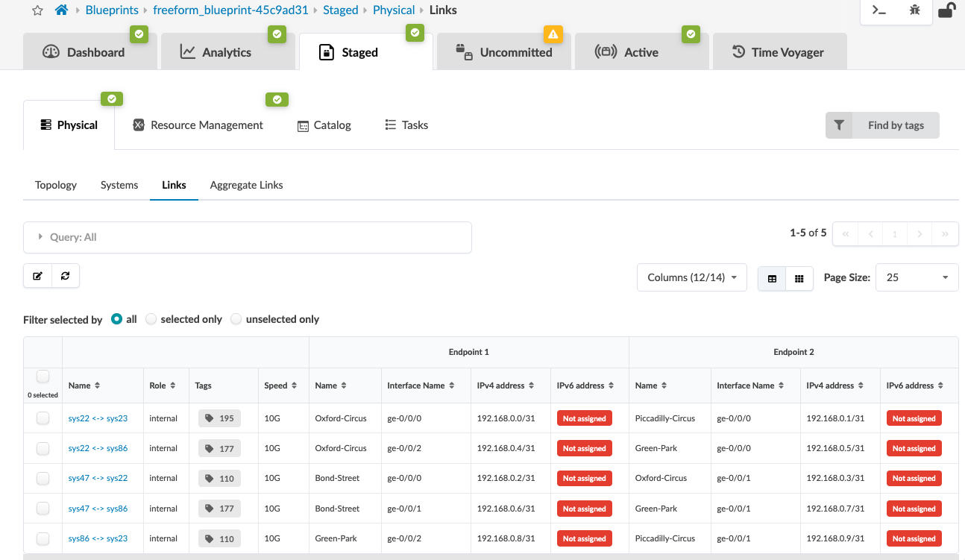Open the terminal console icon
The width and height of the screenshot is (965, 560).
879,10
